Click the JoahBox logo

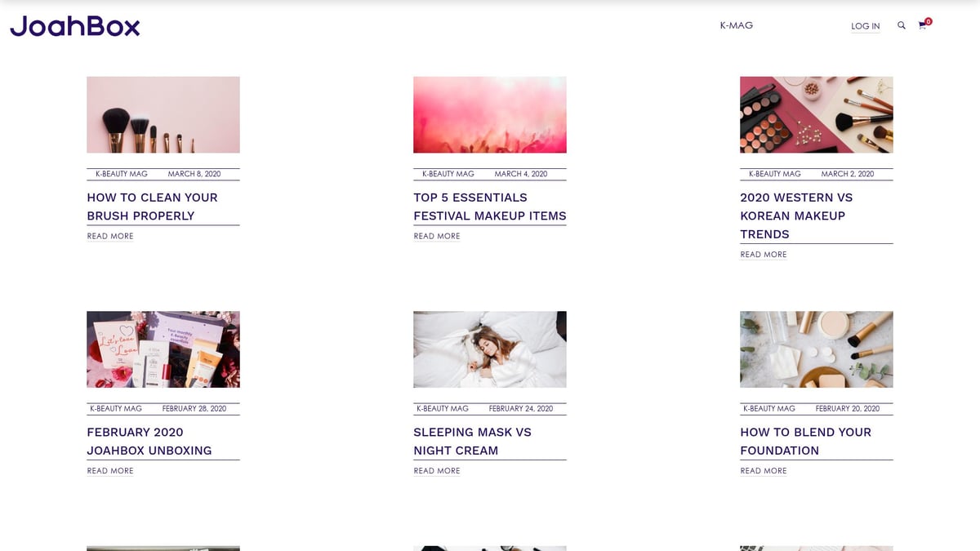tap(75, 26)
